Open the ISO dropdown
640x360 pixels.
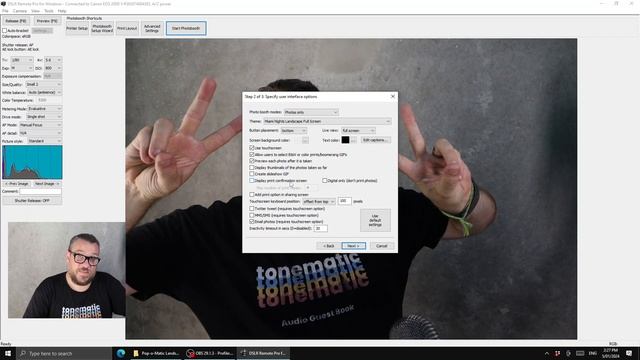coord(53,68)
